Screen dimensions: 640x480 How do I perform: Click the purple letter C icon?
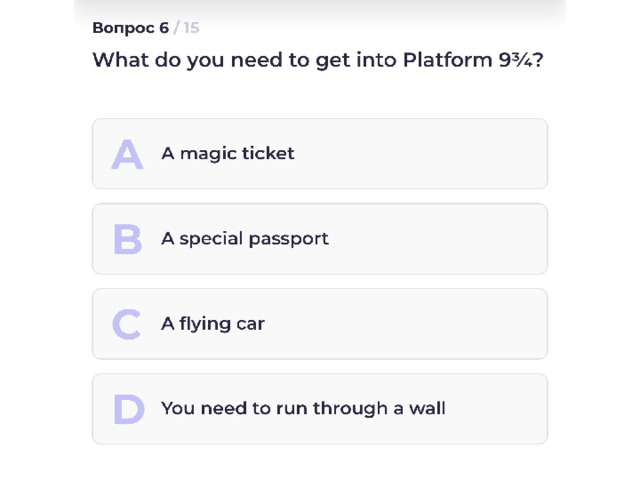coord(127,324)
